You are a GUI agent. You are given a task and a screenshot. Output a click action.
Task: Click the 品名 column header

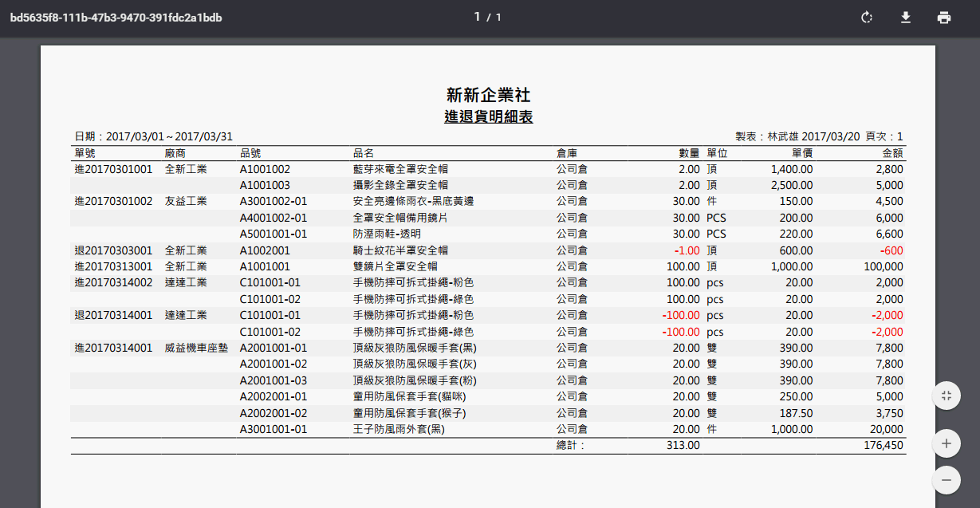364,152
